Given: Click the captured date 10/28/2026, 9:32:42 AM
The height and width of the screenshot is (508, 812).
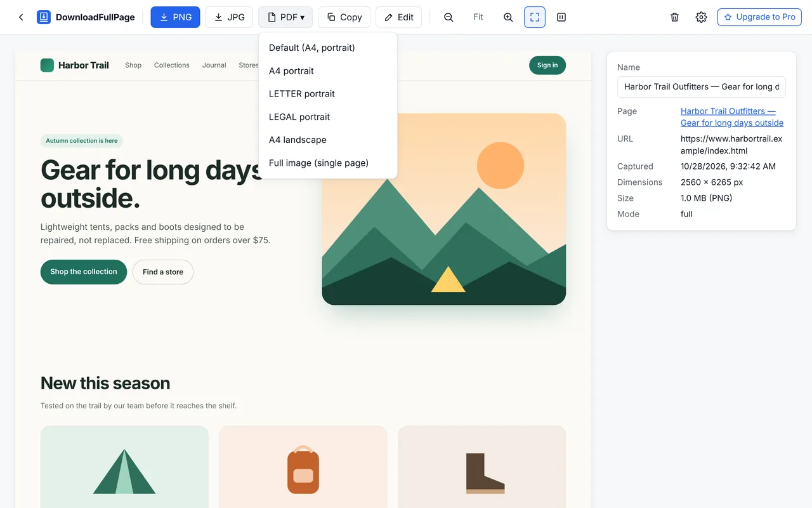Looking at the screenshot, I should (728, 166).
